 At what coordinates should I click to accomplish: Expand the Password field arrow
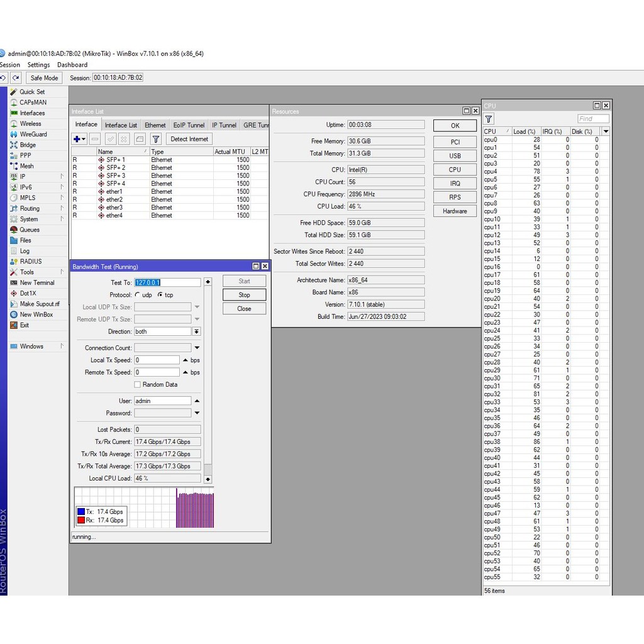pyautogui.click(x=196, y=413)
